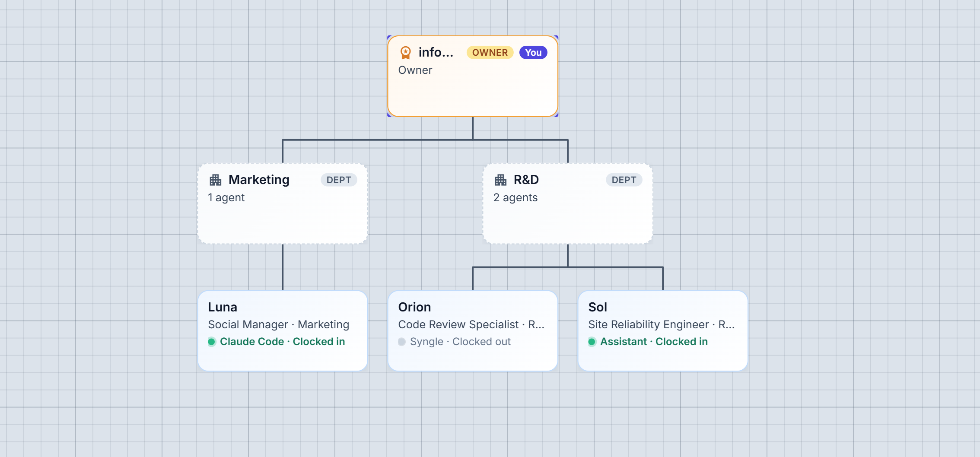The height and width of the screenshot is (457, 980).
Task: Click the DEPT tag on R&D
Action: pos(624,180)
